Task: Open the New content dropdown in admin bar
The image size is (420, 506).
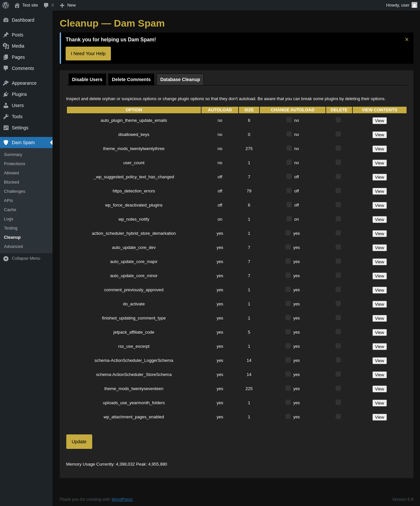Action: (68, 5)
